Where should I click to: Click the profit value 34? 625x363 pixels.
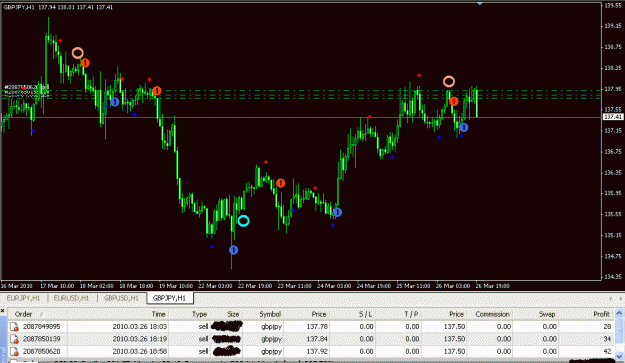(607, 339)
